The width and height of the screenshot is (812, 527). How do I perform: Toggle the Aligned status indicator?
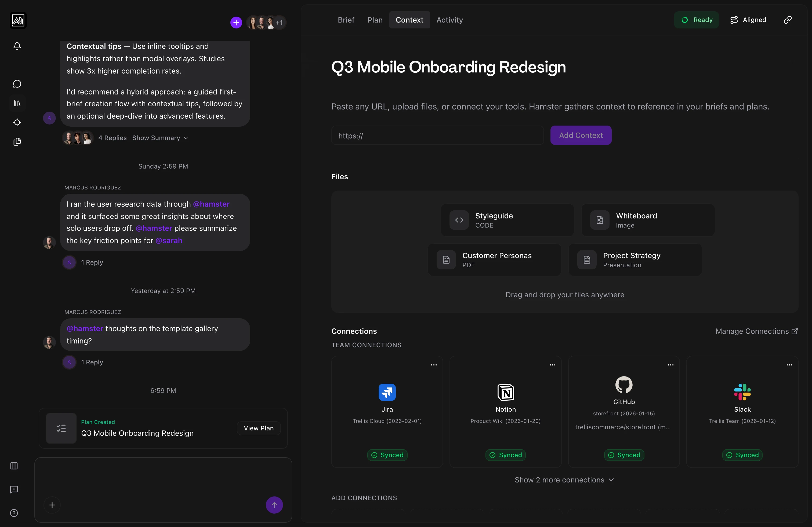[748, 20]
